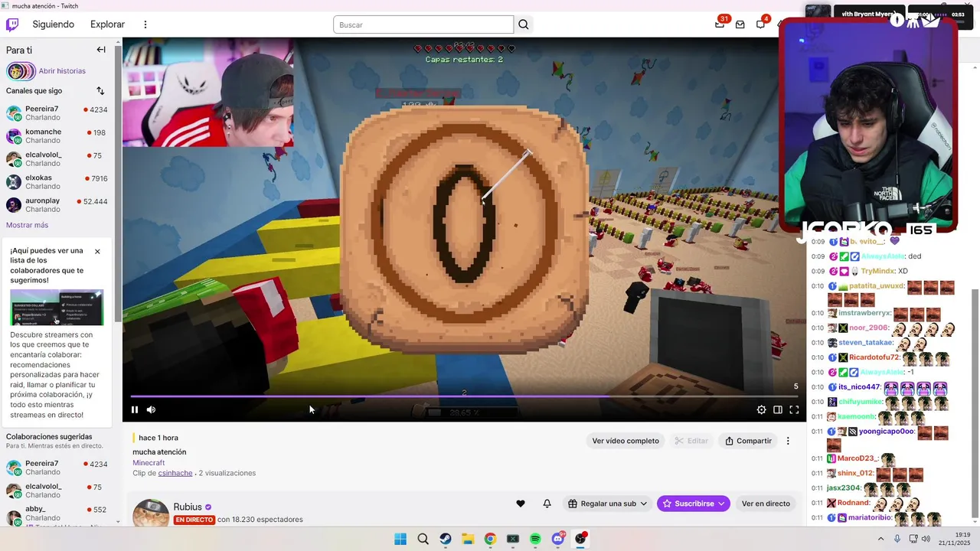Open the three-dot menu beside Explorar
The image size is (980, 551).
pos(145,24)
